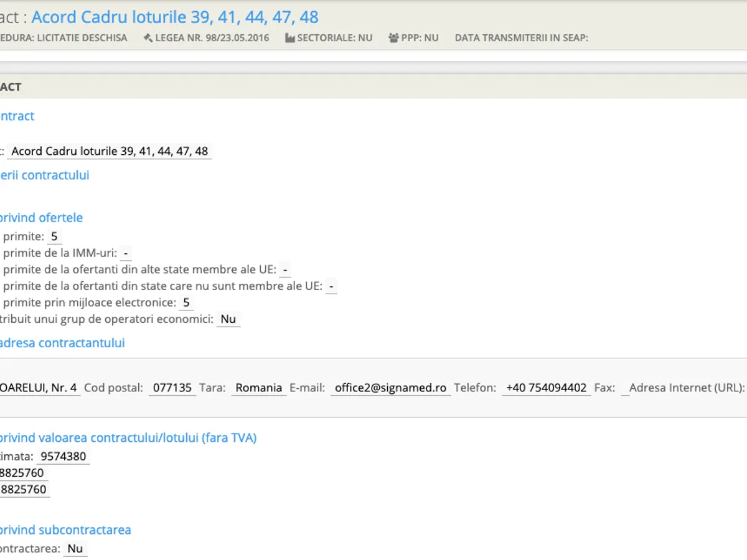Click the 'primite prin mijloace electronice' value 5
Image resolution: width=747 pixels, height=560 pixels.
pyautogui.click(x=186, y=303)
